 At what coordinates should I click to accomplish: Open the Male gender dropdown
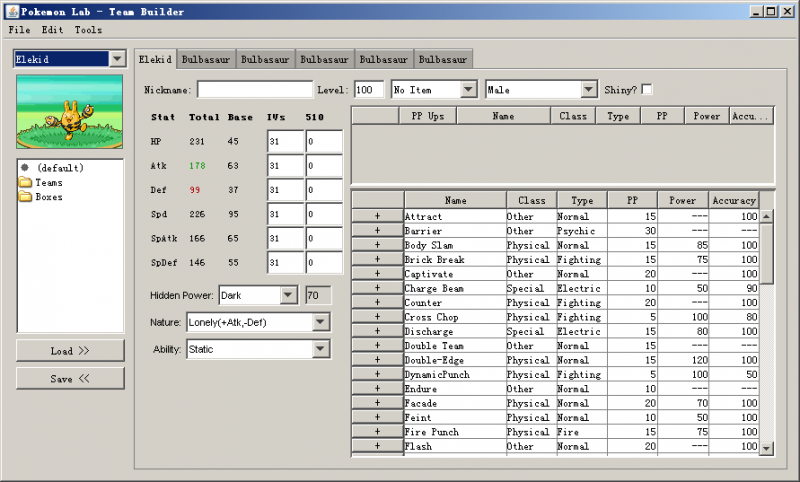(588, 89)
